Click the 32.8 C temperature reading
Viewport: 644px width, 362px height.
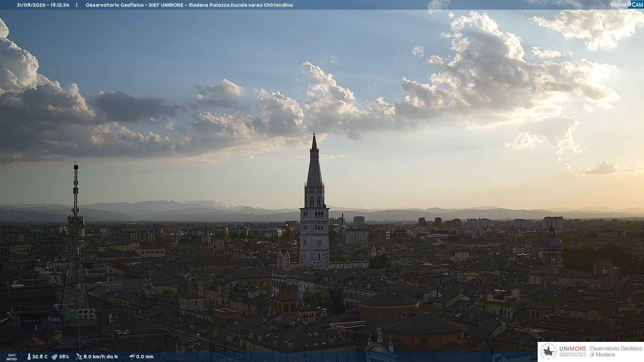40,357
